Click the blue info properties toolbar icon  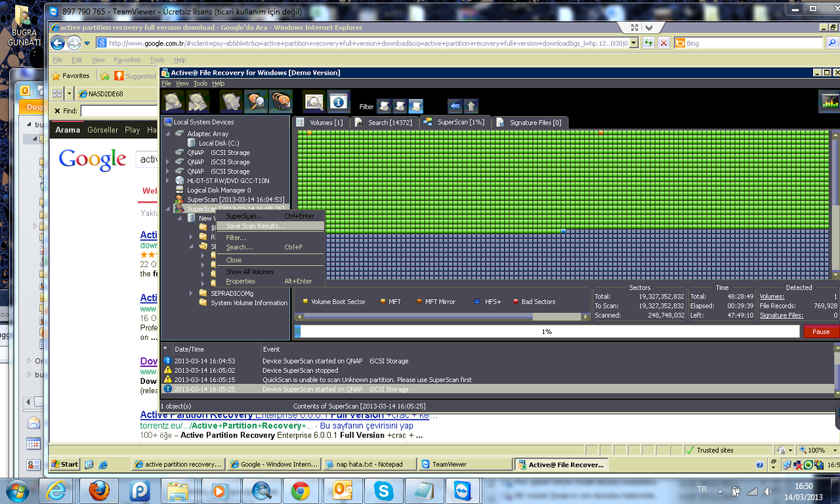[339, 102]
